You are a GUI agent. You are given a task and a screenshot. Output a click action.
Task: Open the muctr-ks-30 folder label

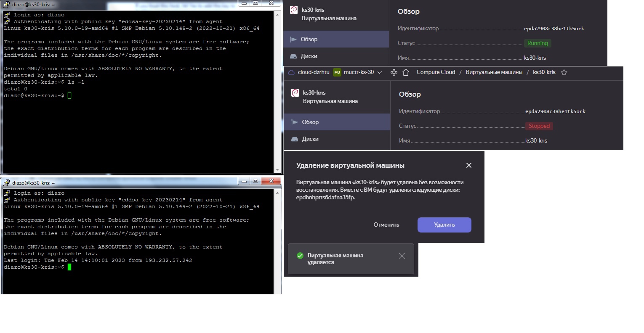pyautogui.click(x=359, y=72)
